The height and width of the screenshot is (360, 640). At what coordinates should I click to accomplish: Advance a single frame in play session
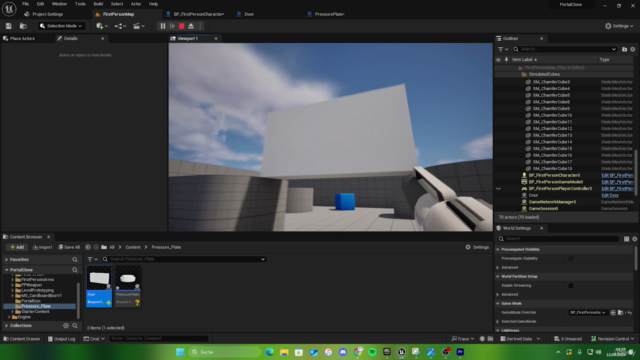pos(172,26)
